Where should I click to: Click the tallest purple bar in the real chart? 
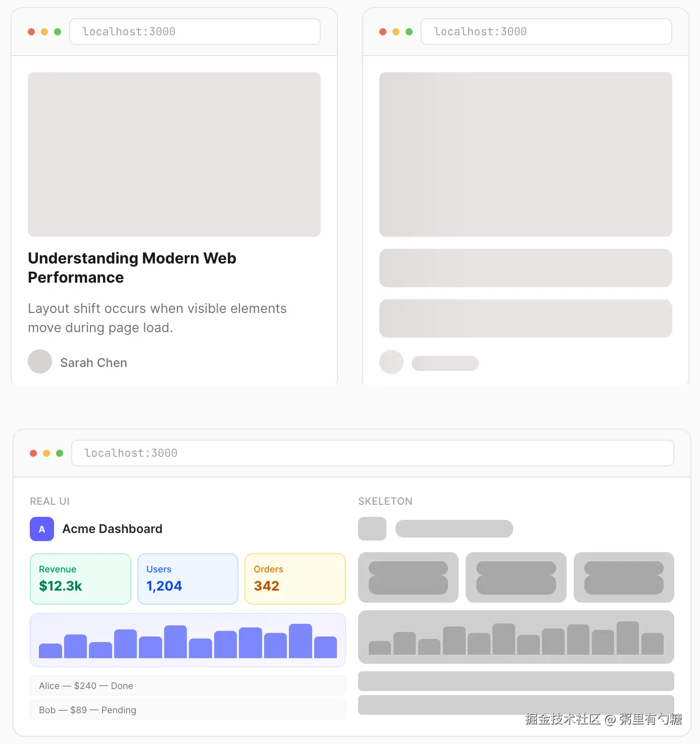click(x=301, y=641)
